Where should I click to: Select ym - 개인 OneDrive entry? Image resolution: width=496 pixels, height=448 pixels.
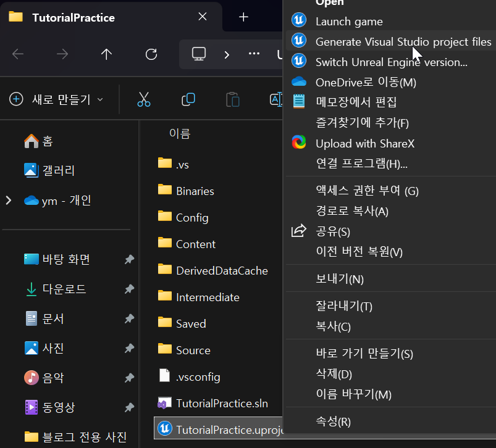[x=58, y=201]
